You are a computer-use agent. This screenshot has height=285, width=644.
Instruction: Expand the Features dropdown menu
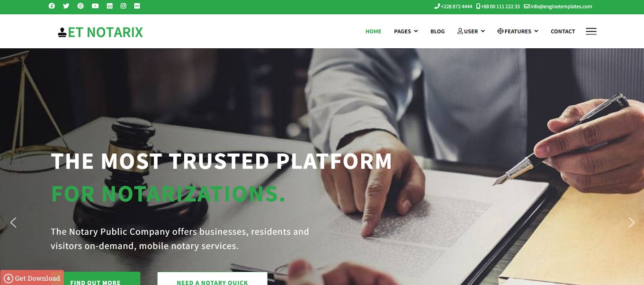click(518, 31)
